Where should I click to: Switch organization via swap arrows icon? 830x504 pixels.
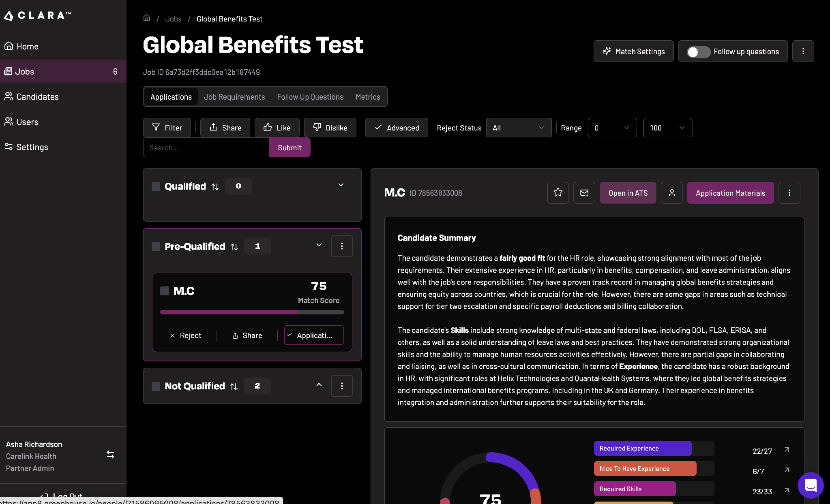(110, 455)
